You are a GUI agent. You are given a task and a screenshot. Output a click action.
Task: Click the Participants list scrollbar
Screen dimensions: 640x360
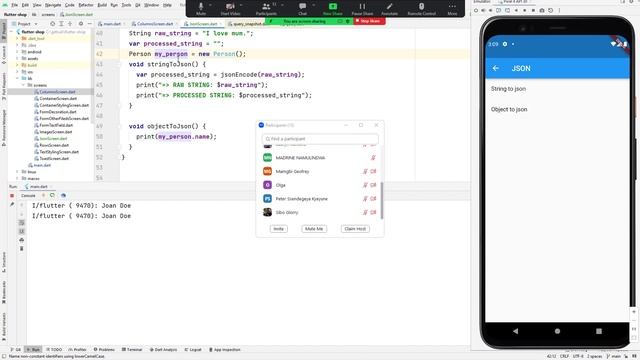tap(382, 200)
